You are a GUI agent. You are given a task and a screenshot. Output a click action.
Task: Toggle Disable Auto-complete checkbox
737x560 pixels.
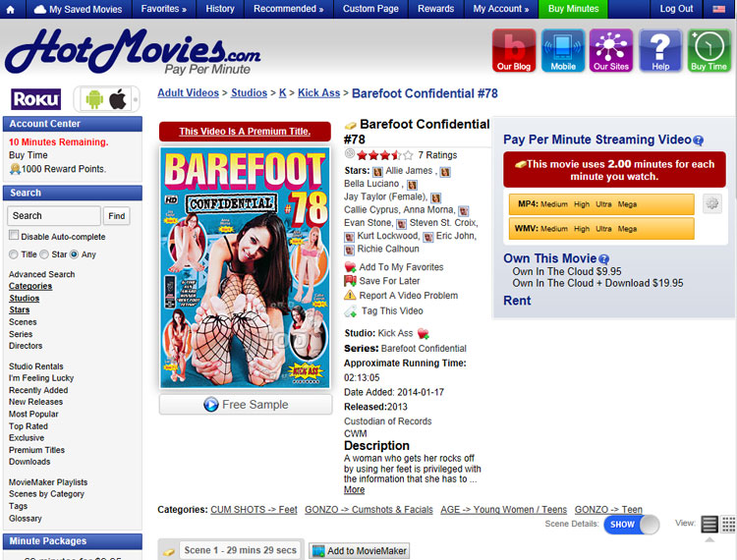(x=14, y=235)
